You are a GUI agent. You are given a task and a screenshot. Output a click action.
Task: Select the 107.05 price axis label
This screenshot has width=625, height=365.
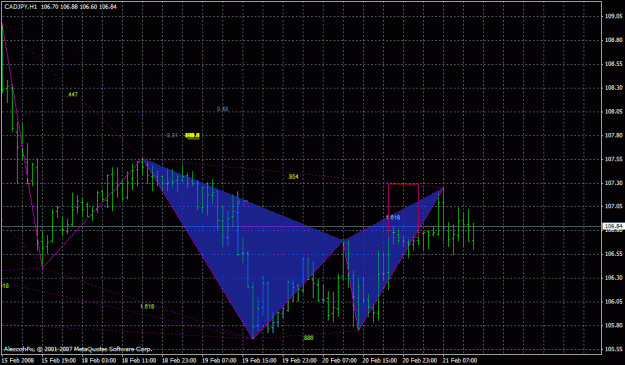[x=613, y=206]
